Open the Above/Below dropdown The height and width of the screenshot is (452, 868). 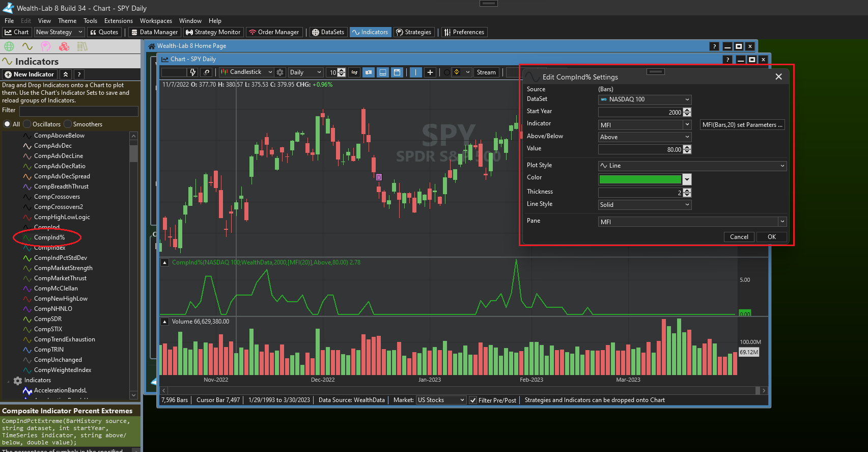point(645,137)
